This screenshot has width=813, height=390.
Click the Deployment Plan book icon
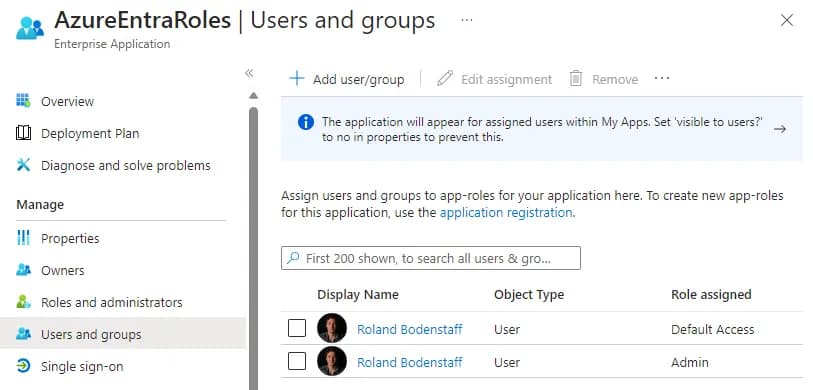[23, 133]
